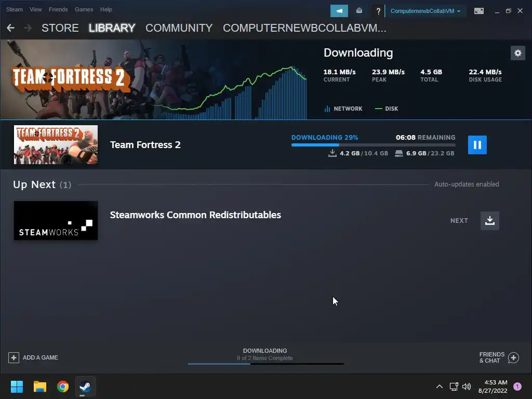This screenshot has width=532, height=399.
Task: Click the bottom DOWNLOADING status progress bar
Action: (x=265, y=364)
